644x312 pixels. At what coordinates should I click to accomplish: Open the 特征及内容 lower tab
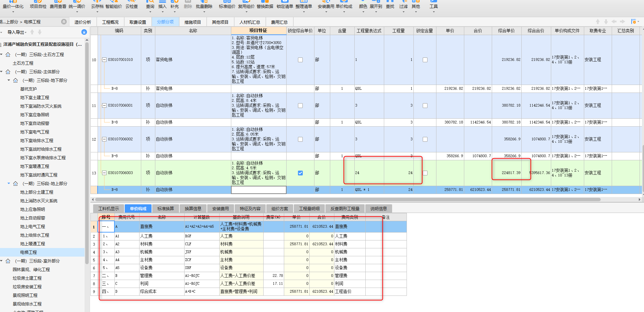click(x=250, y=208)
